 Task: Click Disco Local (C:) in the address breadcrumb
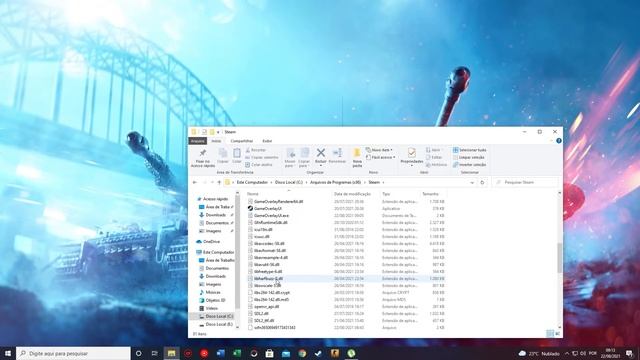click(x=289, y=182)
